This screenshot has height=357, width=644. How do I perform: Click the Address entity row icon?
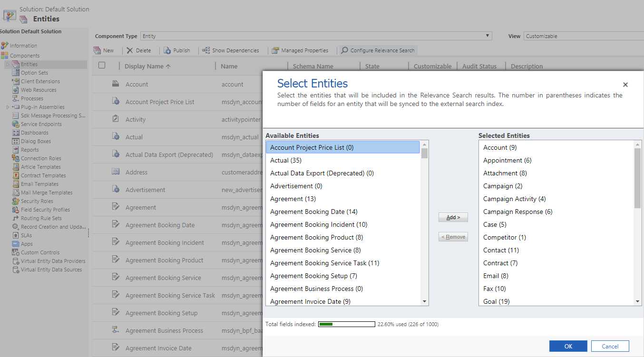pyautogui.click(x=116, y=172)
